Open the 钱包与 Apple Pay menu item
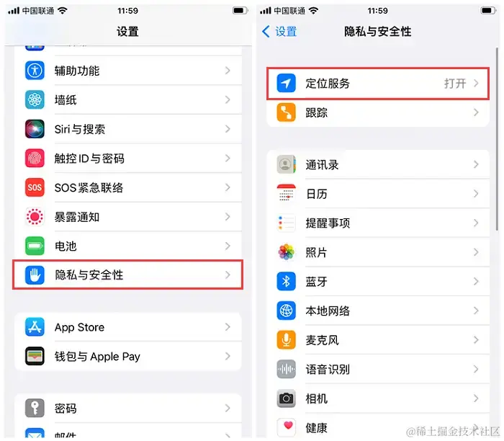 [x=128, y=357]
